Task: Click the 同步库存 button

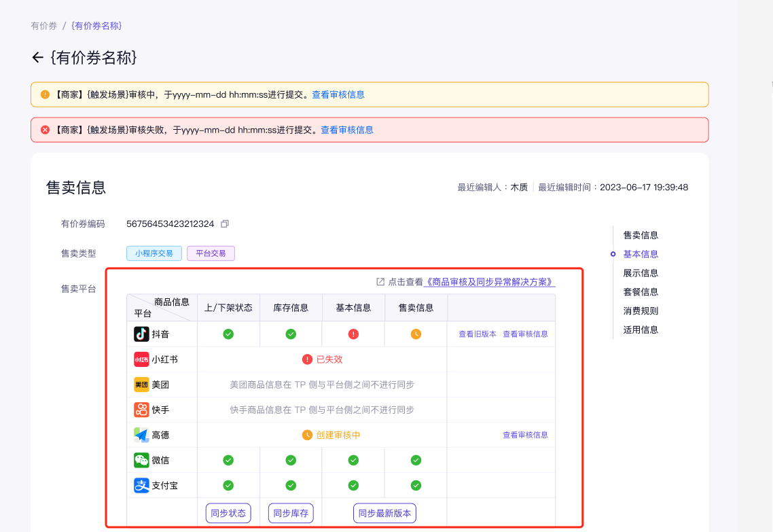Action: [291, 513]
